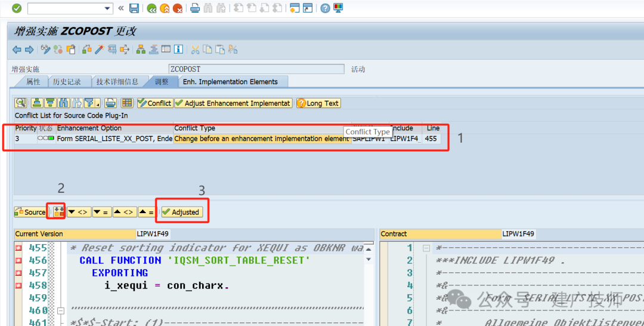
Task: Click the Display/Change glasses-pencil icon
Action: [x=45, y=50]
